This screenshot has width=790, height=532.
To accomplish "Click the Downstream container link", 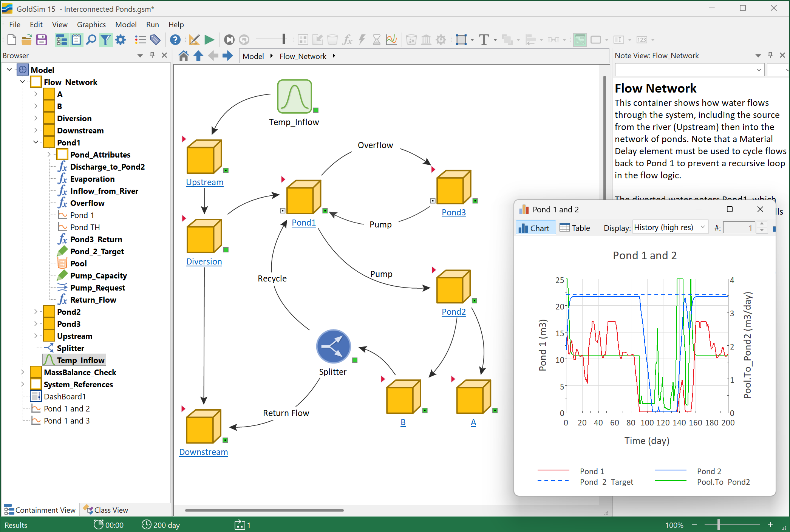I will pyautogui.click(x=203, y=452).
